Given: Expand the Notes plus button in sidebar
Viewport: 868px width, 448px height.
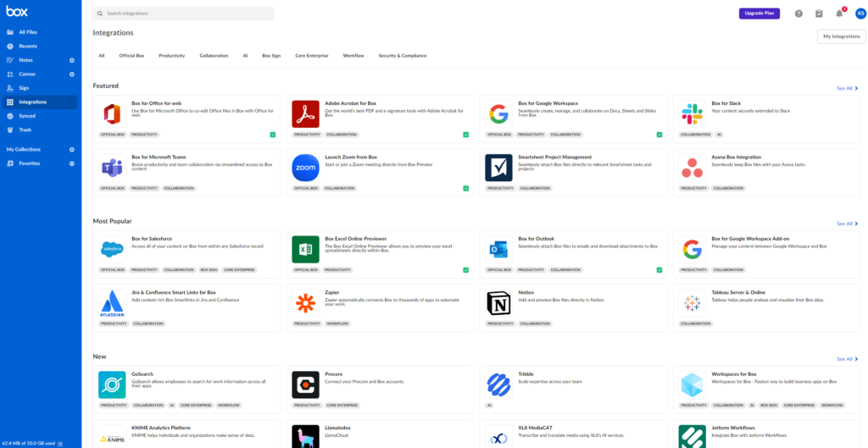Looking at the screenshot, I should pos(71,60).
